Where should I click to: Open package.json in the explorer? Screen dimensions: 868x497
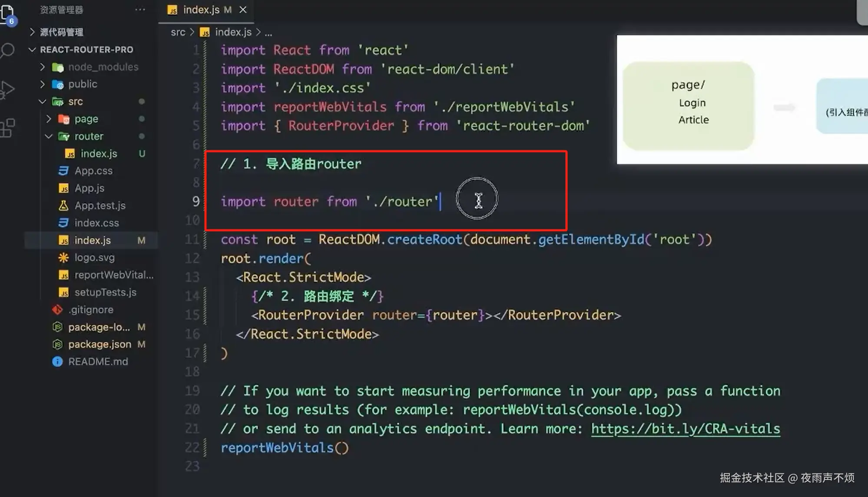pos(99,345)
